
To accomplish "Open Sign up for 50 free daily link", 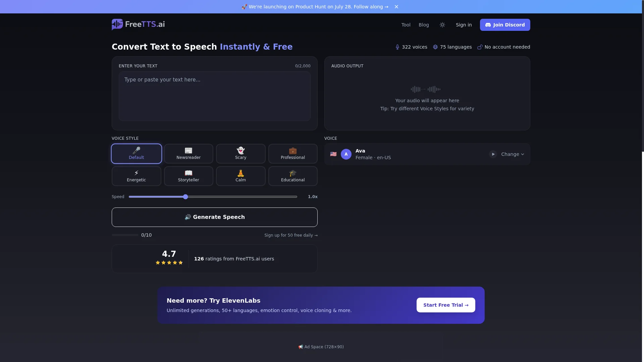I will [x=291, y=235].
